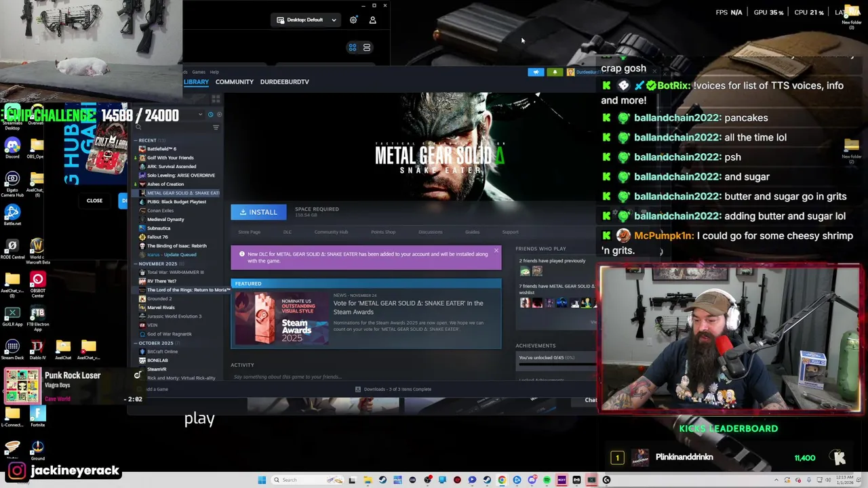Open the Help menu in Steam
Screen dimensions: 868x488
(214, 72)
